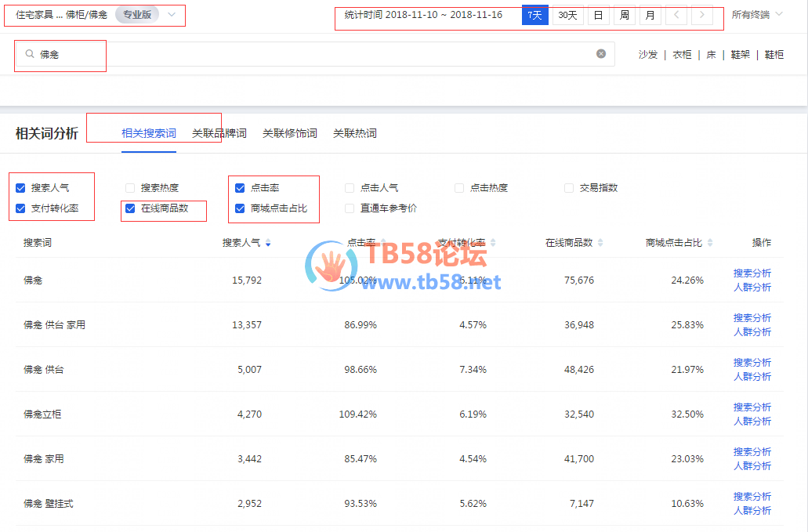Select the 周 period button

point(624,15)
